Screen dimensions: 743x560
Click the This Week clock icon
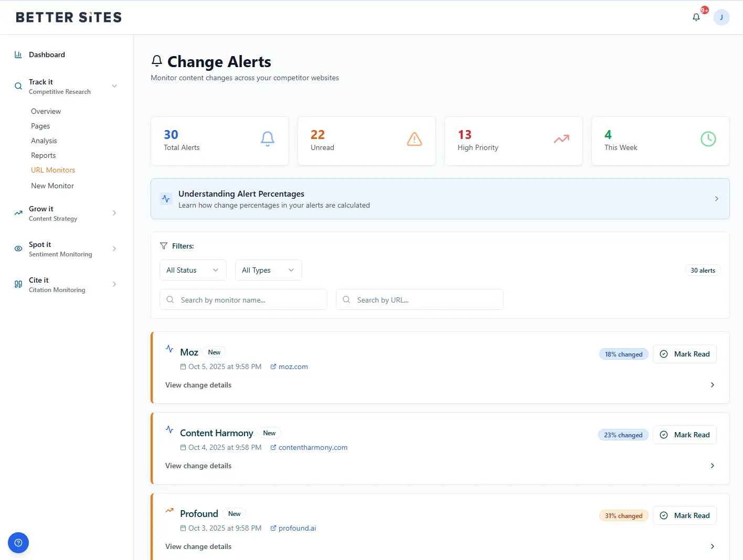[708, 139]
